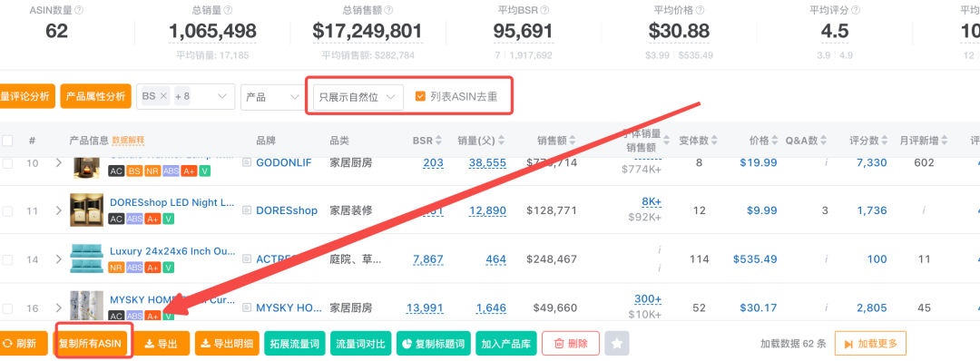Viewport: 980px width, 361px height.
Task: Check the checkbox for row 11
Action: click(7, 211)
